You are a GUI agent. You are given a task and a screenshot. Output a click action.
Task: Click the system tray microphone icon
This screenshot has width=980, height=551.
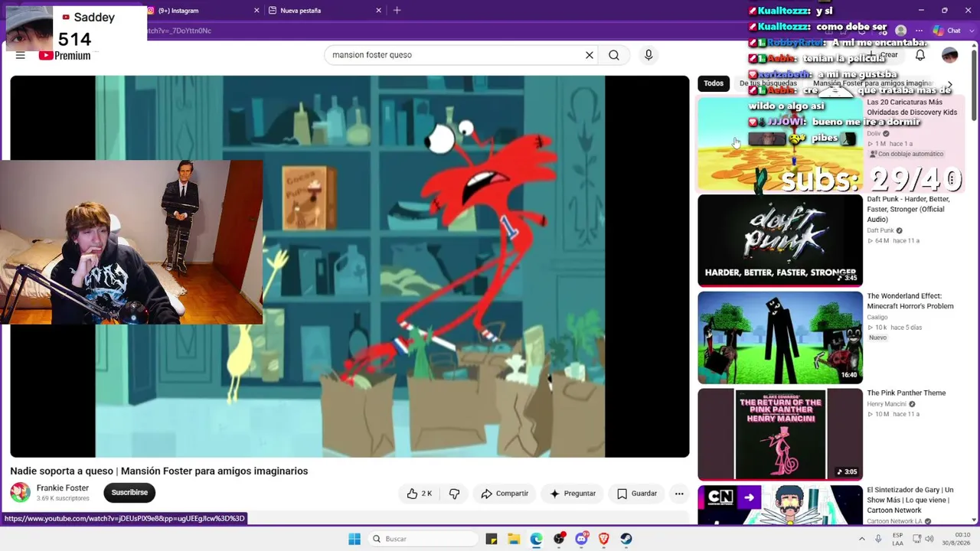(878, 539)
